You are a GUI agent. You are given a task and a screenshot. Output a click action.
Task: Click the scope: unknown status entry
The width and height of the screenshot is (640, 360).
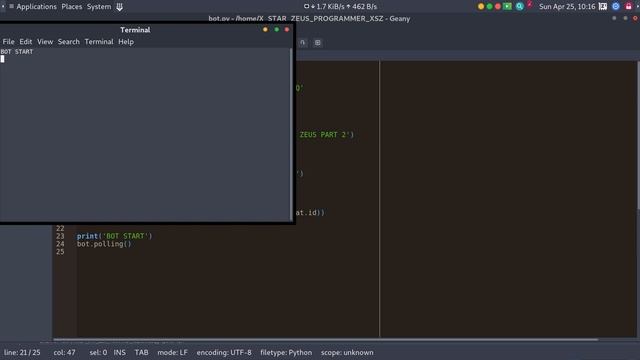point(347,353)
